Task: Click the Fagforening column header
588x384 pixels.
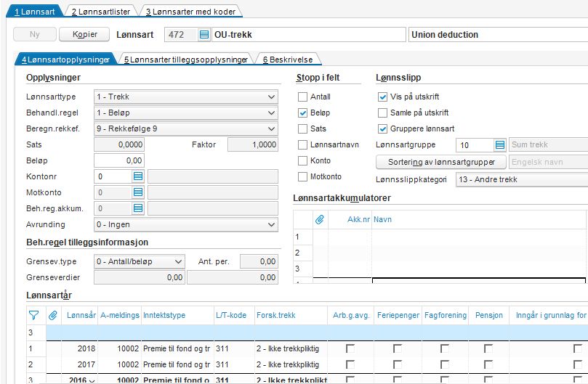Action: (446, 316)
